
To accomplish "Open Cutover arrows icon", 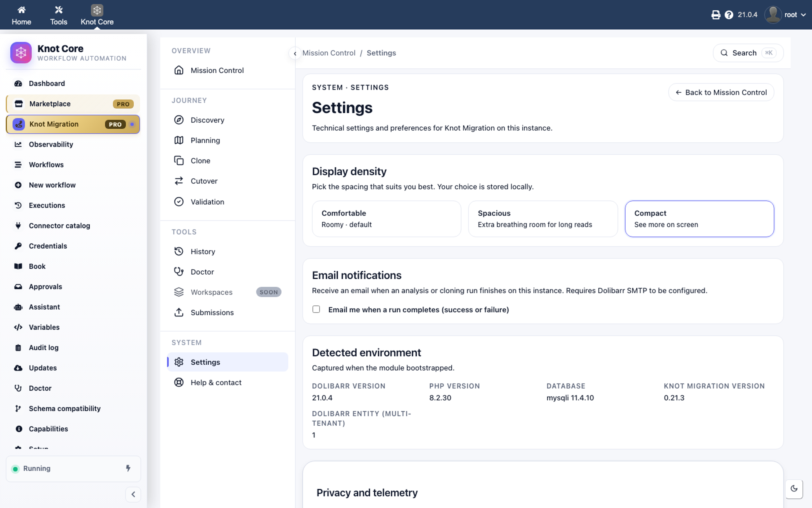I will point(179,181).
